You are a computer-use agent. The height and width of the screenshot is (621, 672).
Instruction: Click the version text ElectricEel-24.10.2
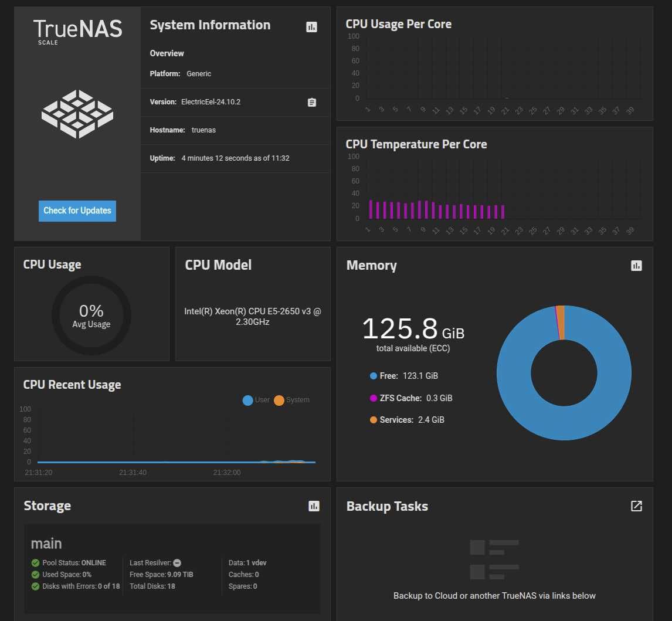(x=211, y=102)
